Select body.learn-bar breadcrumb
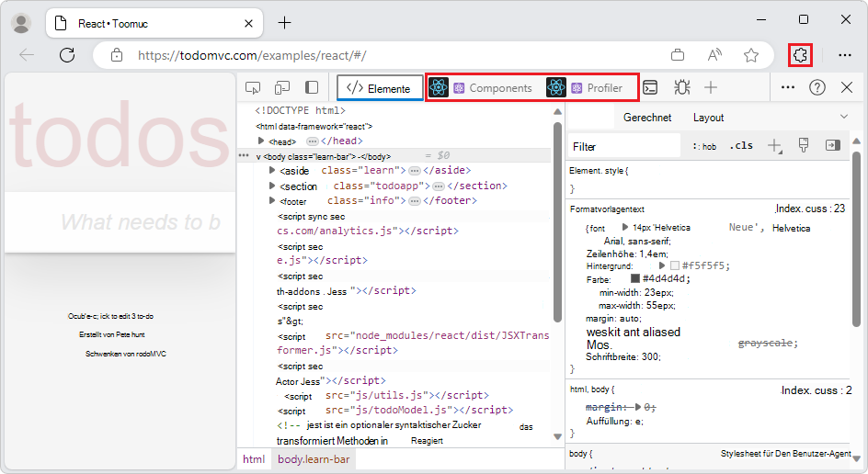 (314, 459)
